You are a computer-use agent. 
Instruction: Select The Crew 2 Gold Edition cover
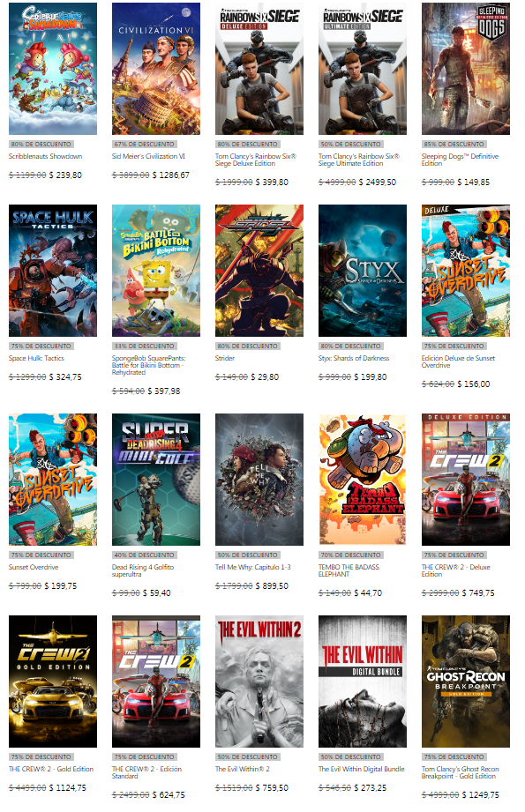[x=52, y=681]
